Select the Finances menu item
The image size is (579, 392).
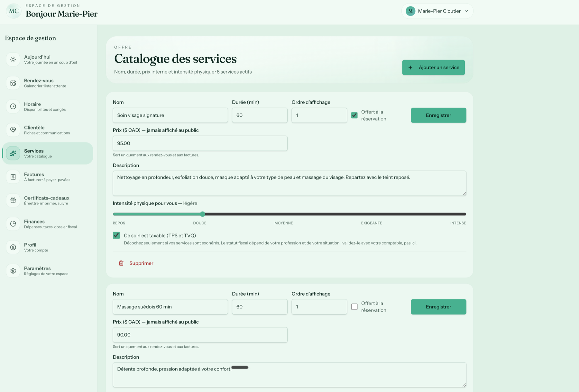(48, 224)
